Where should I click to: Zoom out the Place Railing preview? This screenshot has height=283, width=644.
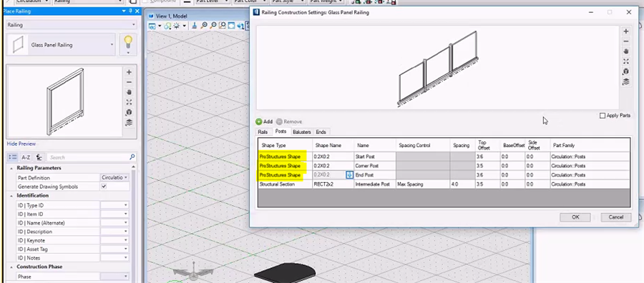[x=129, y=82]
